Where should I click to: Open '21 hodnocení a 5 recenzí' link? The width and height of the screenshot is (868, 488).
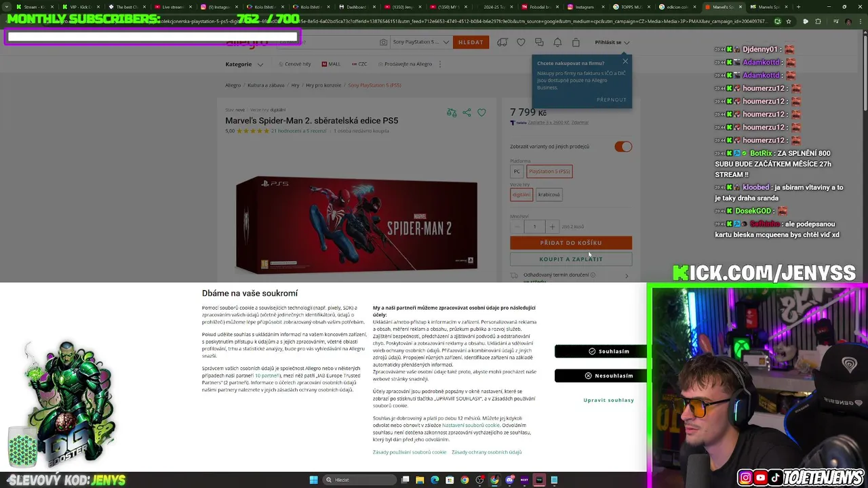(298, 131)
